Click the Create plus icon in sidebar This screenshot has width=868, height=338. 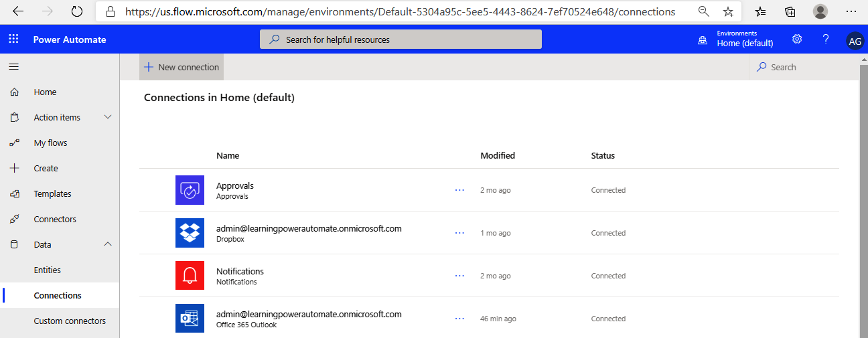(15, 169)
